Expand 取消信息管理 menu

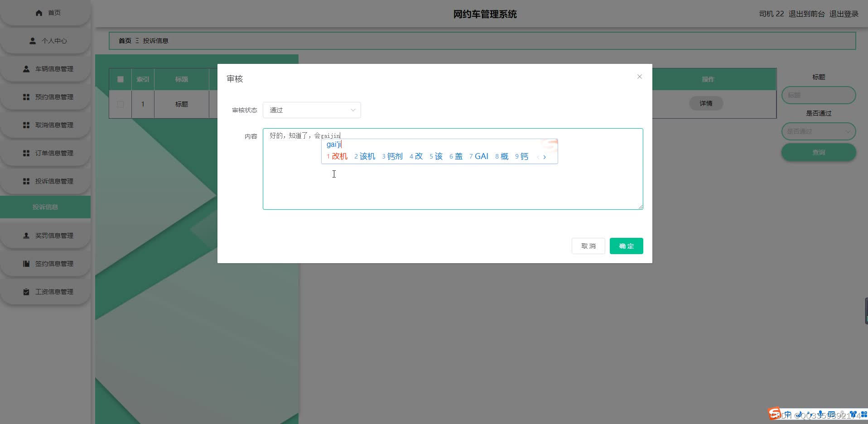(45, 125)
